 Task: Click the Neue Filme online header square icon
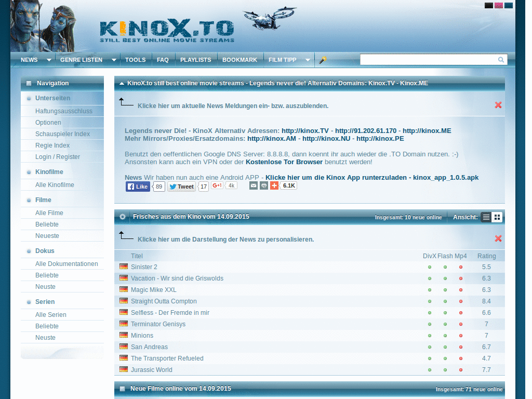pos(123,389)
